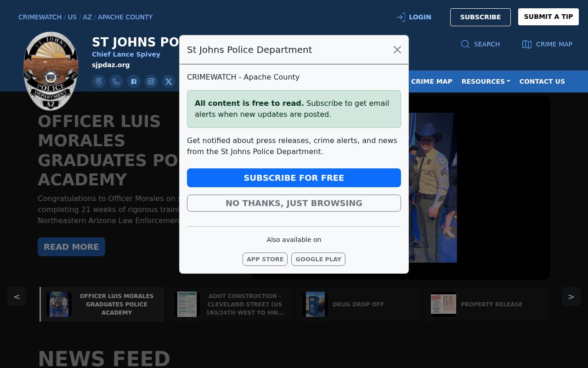The width and height of the screenshot is (588, 368).
Task: Click the Search magnifier icon
Action: pos(465,44)
